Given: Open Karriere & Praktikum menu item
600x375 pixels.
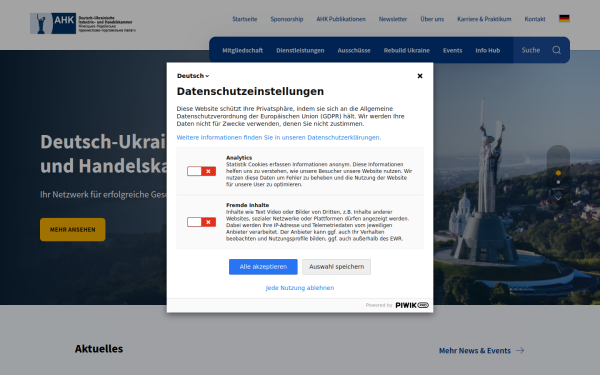Looking at the screenshot, I should click(x=484, y=19).
